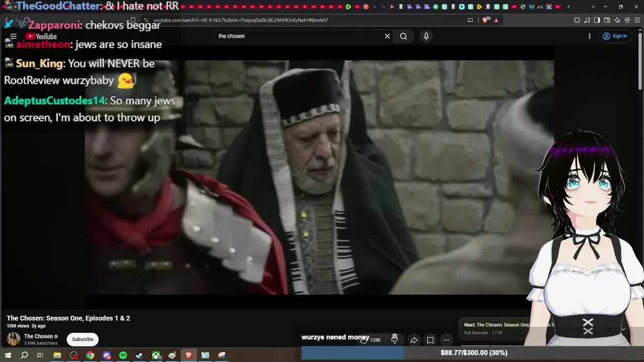The width and height of the screenshot is (644, 362).
Task: Click the Sign in button
Action: (x=615, y=36)
